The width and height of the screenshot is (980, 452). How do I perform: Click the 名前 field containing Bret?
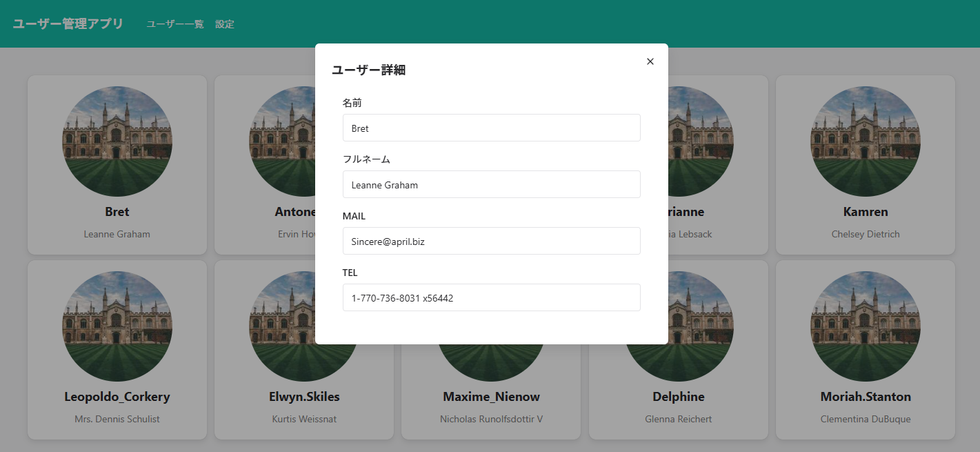[x=491, y=128]
